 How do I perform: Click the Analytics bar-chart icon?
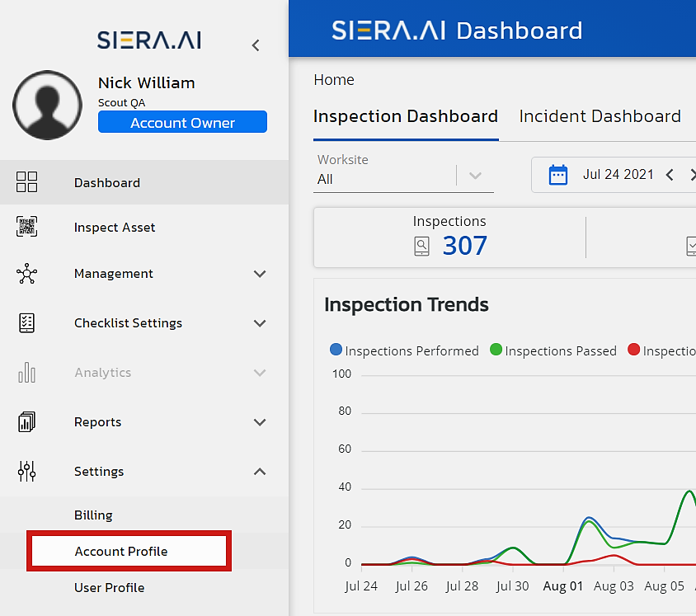27,372
